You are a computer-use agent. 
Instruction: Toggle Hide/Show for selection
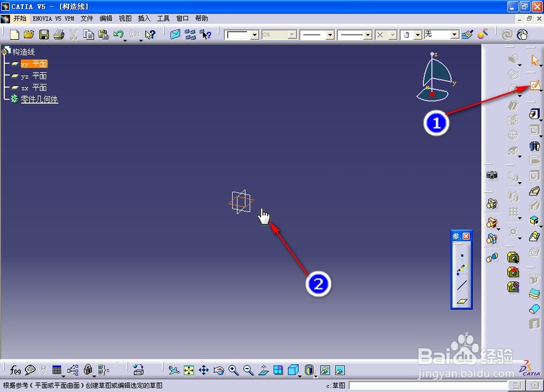[325, 370]
